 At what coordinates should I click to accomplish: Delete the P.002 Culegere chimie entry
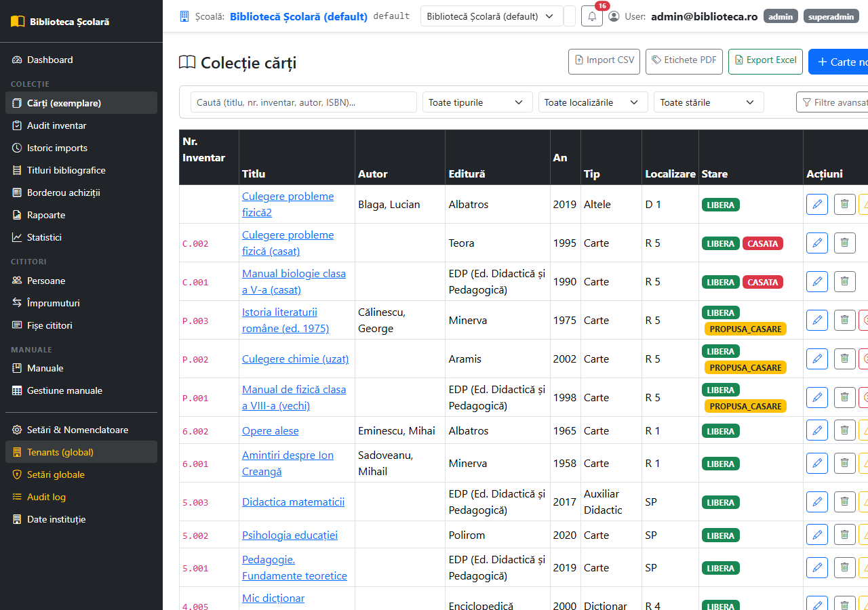click(844, 359)
